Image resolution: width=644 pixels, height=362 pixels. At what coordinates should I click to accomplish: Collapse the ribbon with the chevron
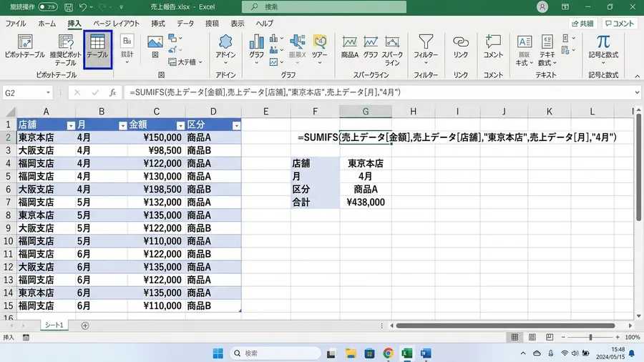coord(637,76)
